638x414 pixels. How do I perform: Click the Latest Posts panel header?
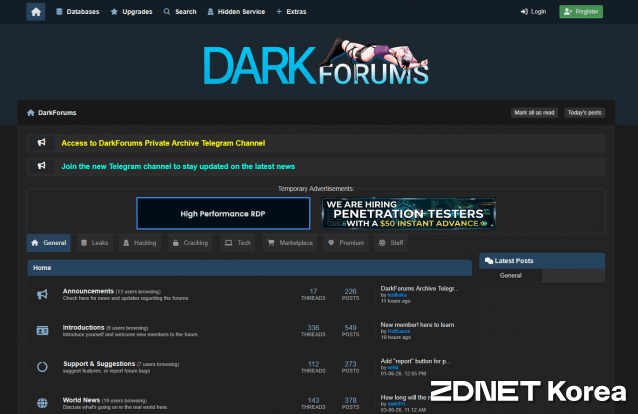click(x=542, y=261)
